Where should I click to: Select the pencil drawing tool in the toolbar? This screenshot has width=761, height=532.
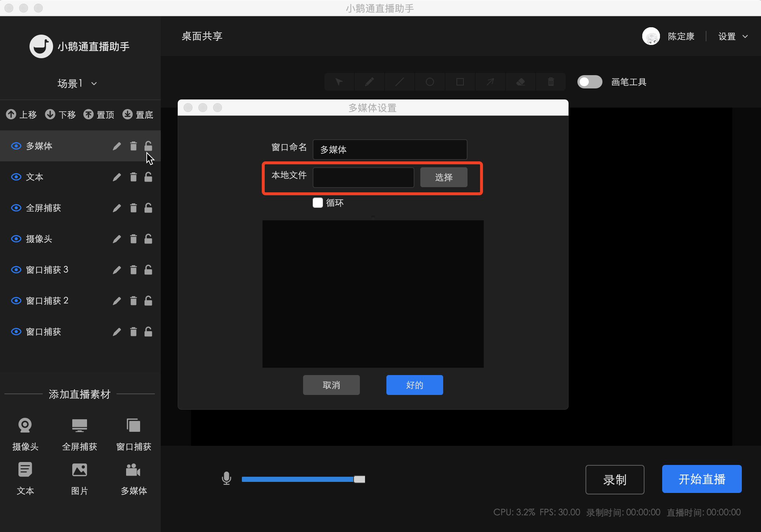(x=369, y=81)
